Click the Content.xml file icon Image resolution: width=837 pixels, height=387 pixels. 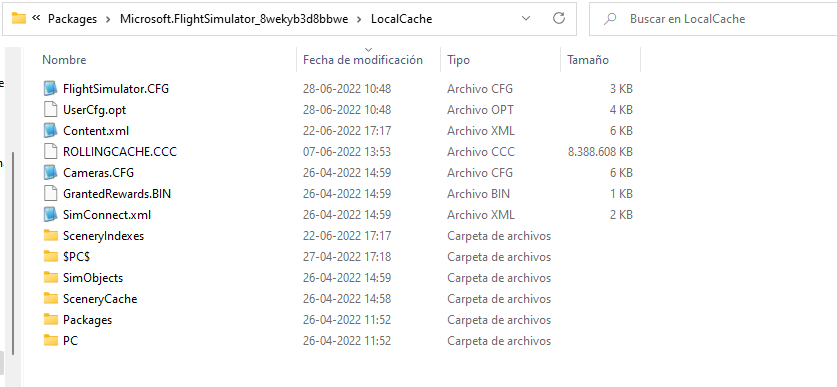(50, 130)
